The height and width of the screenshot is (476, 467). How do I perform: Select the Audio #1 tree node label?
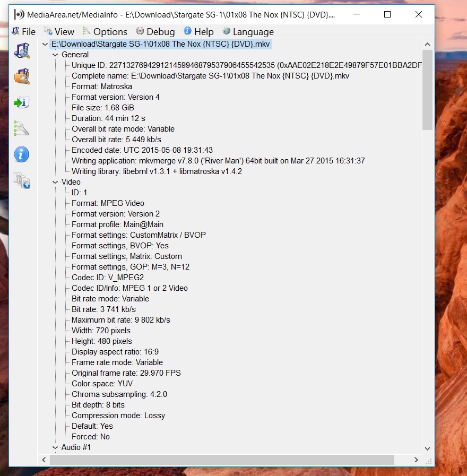[x=76, y=447]
